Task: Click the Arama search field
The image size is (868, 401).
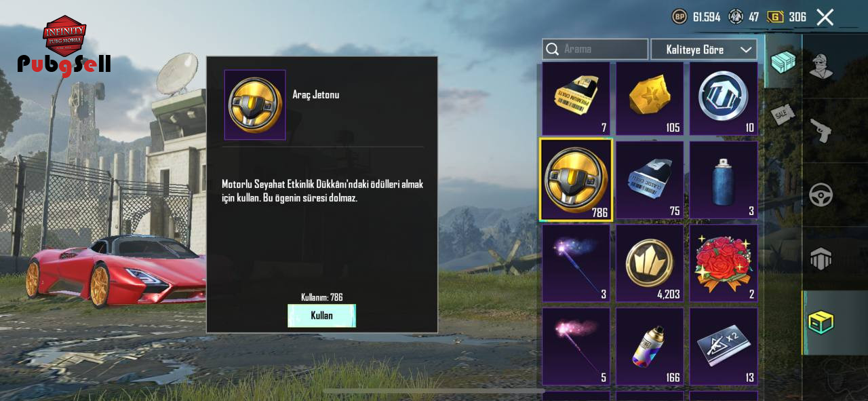Action: (595, 49)
